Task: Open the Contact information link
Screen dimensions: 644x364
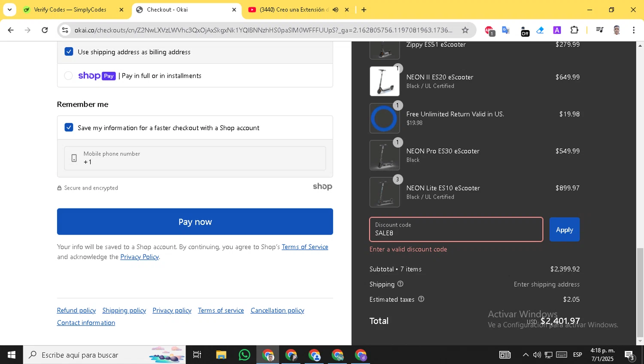Action: 86,322
